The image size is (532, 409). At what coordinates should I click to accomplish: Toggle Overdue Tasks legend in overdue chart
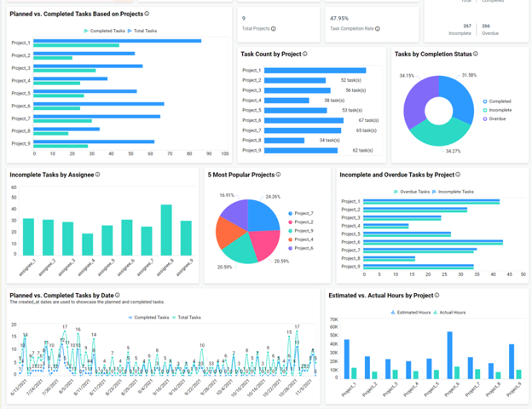pos(412,192)
